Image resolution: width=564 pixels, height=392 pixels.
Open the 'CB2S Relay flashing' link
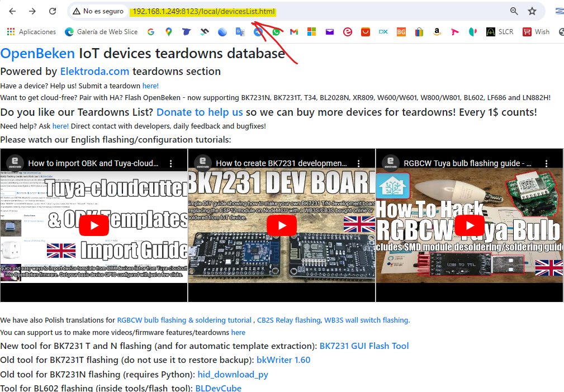(288, 320)
